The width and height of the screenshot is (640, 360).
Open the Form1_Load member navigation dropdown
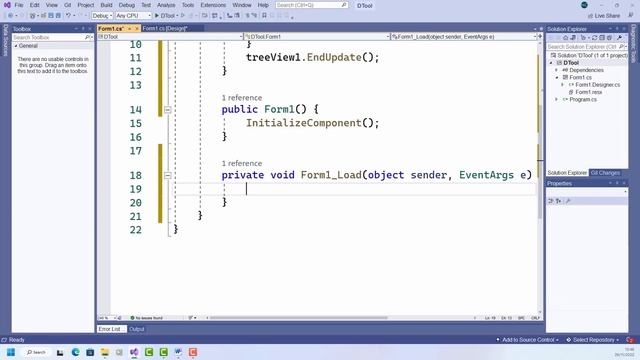(464, 37)
